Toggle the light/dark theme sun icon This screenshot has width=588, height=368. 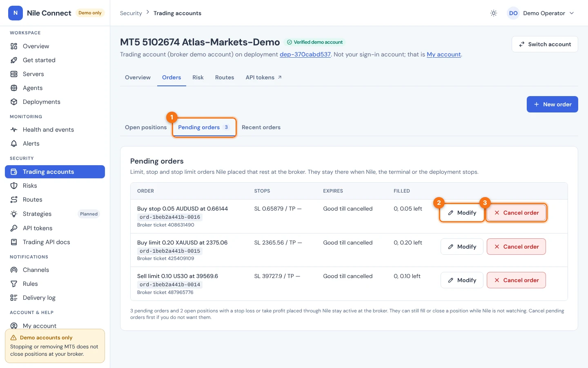point(494,13)
